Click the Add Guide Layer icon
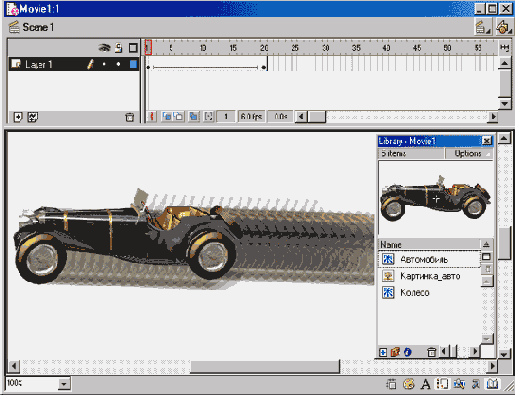Image resolution: width=515 pixels, height=395 pixels. point(32,117)
